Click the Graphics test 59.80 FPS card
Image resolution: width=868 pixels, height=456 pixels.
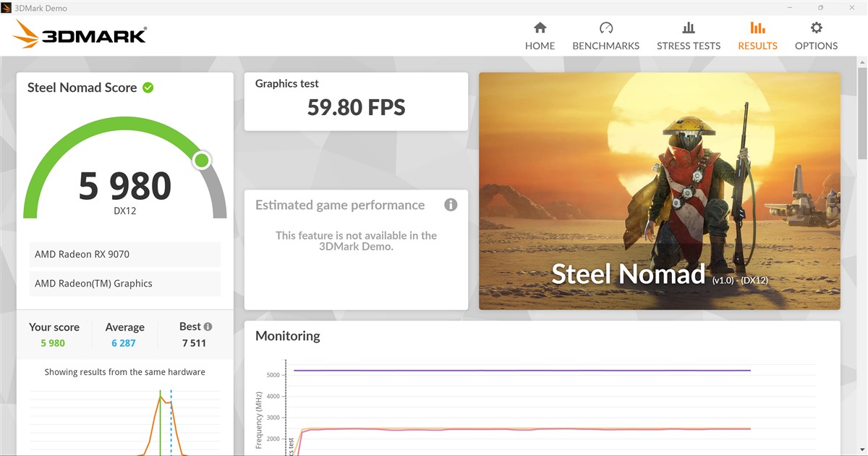coord(356,101)
